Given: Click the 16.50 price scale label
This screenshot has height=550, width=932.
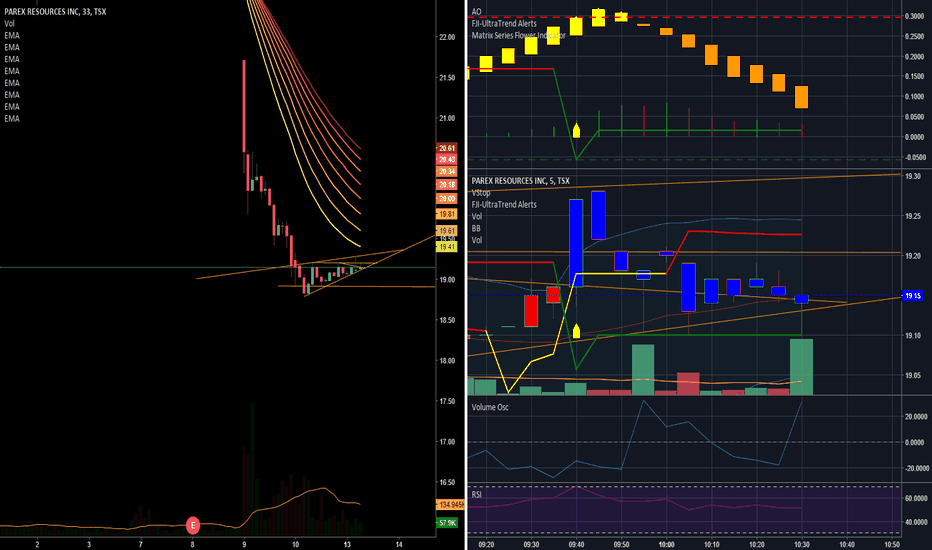Looking at the screenshot, I should tap(447, 482).
